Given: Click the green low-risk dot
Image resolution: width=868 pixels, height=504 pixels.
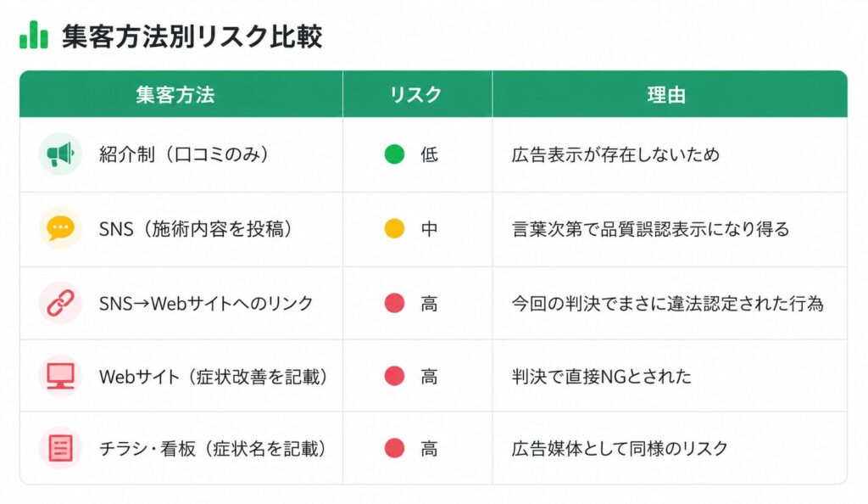Looking at the screenshot, I should point(394,154).
